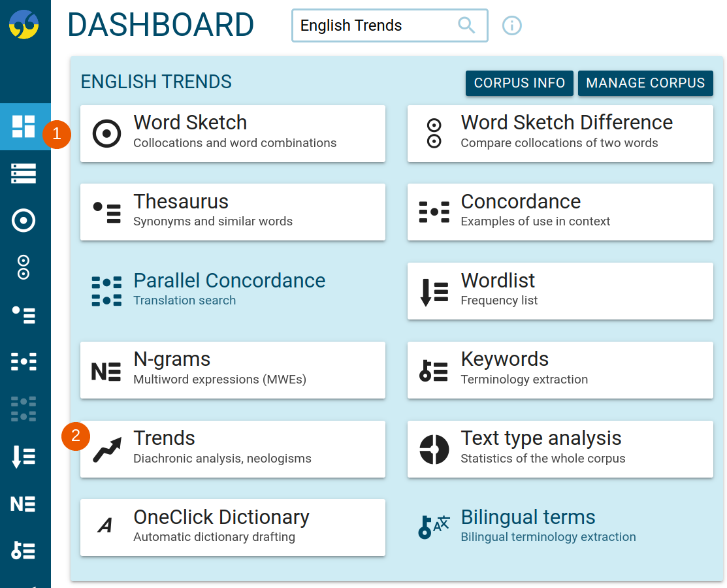Image resolution: width=727 pixels, height=588 pixels.
Task: Open N-grams icon in sidebar
Action: 24,504
